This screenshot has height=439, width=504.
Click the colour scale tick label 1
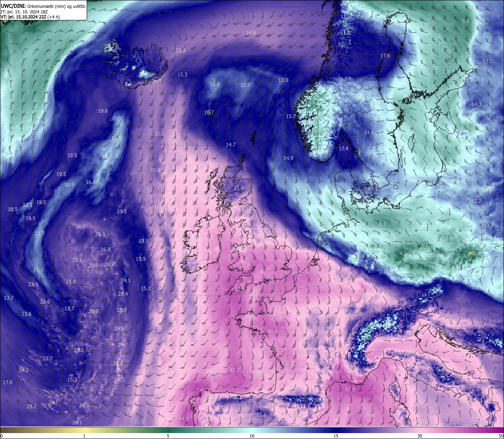(84, 436)
